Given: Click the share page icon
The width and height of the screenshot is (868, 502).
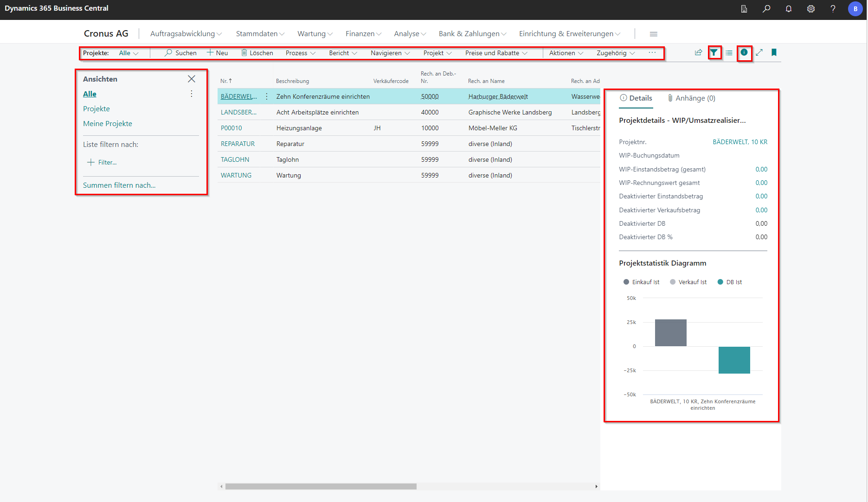Looking at the screenshot, I should pos(698,53).
